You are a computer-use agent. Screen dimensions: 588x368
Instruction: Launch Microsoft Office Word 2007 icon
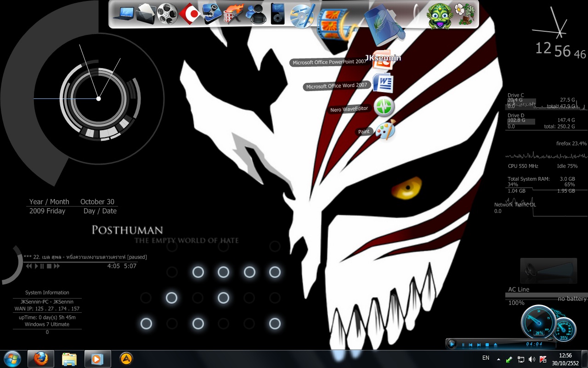point(383,83)
